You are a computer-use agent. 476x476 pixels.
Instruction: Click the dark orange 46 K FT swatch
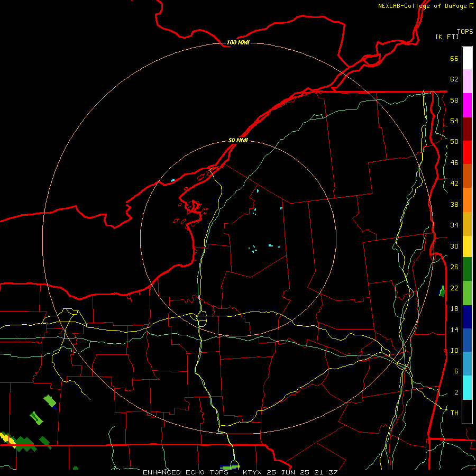467,176
